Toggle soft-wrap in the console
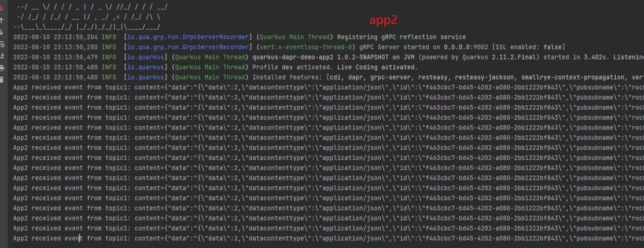 pyautogui.click(x=2, y=44)
